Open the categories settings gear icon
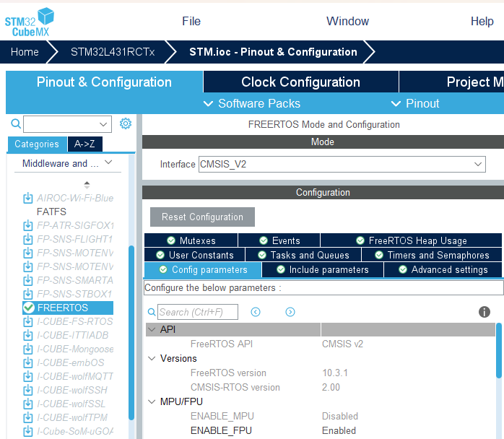Screen dimensions: 504x439 tap(126, 123)
